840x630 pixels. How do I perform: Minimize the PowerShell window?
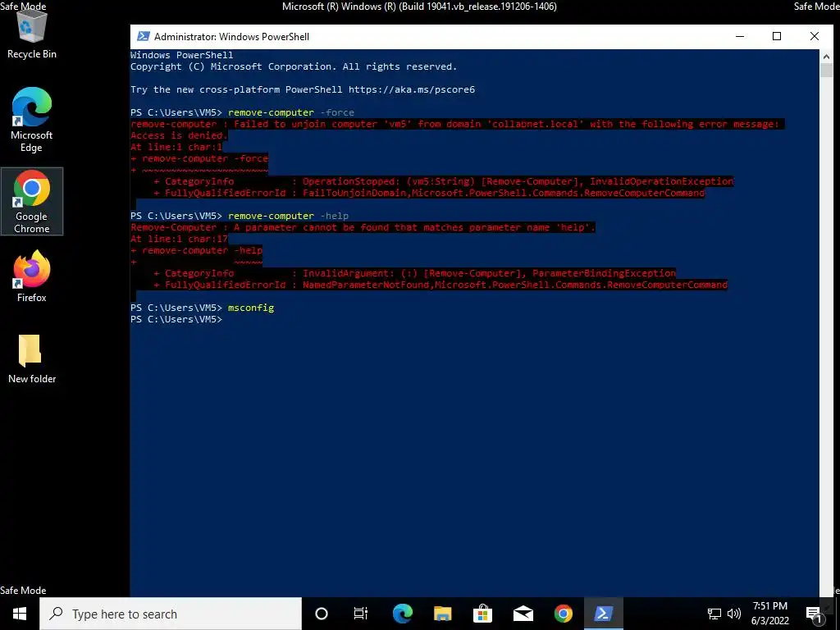tap(740, 36)
